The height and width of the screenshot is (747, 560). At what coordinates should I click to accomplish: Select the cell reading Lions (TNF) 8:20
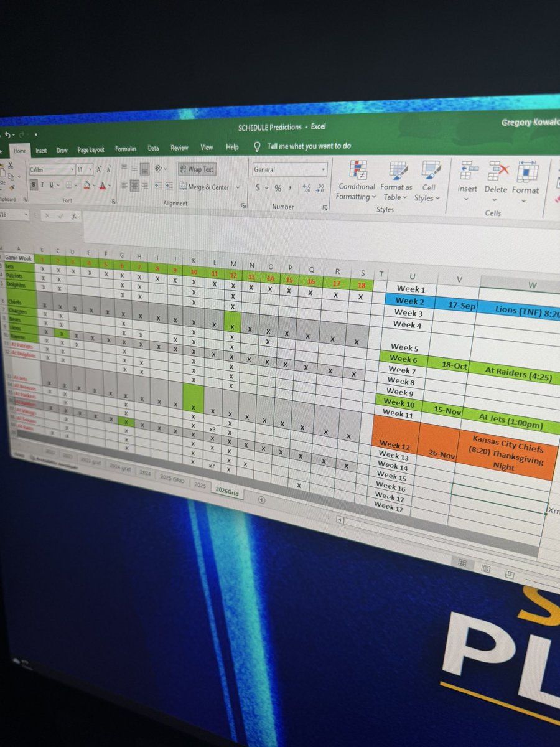click(x=528, y=310)
